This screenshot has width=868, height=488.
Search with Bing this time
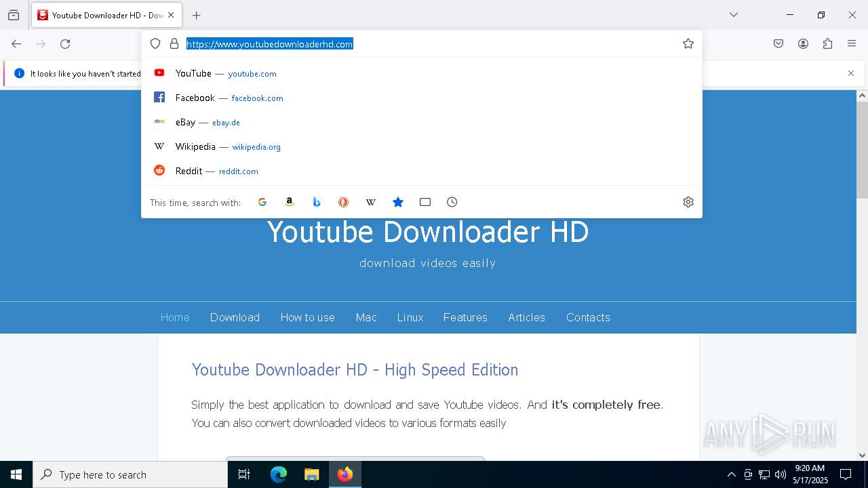[x=317, y=202]
